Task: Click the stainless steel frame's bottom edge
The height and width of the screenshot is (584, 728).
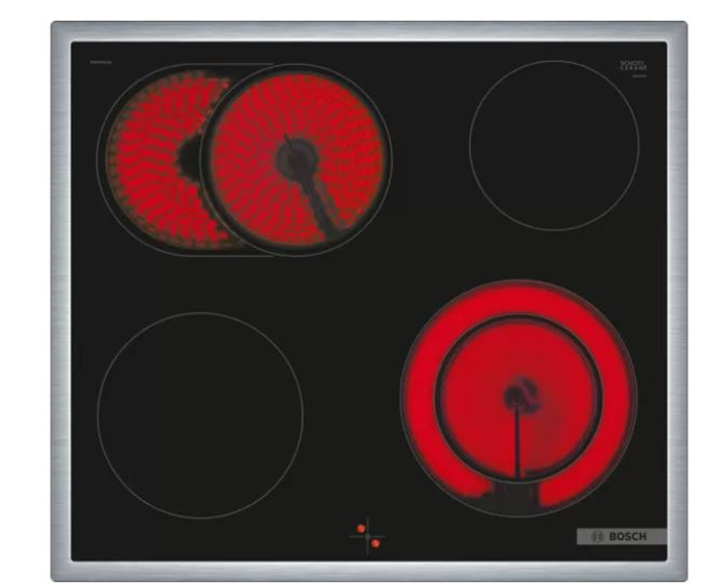Action: [x=369, y=571]
